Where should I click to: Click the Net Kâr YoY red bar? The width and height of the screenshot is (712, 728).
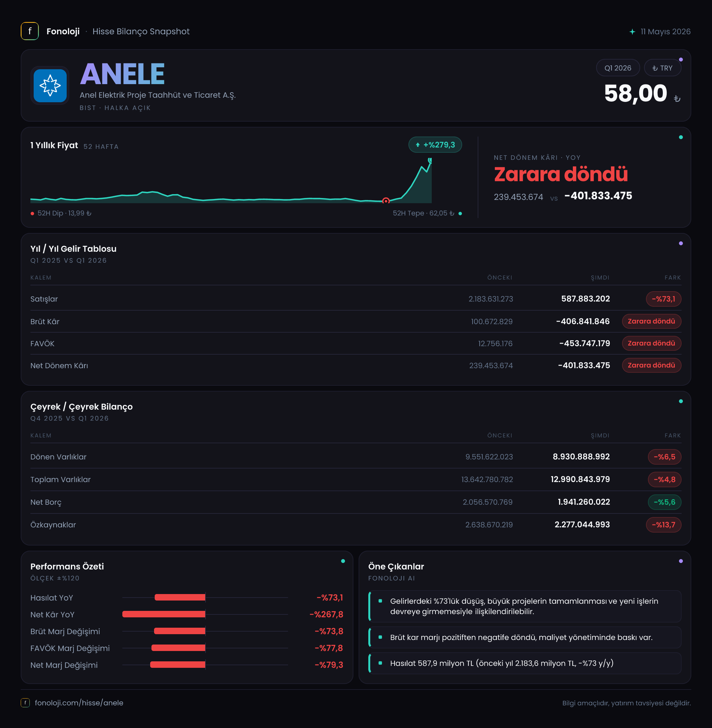click(164, 614)
